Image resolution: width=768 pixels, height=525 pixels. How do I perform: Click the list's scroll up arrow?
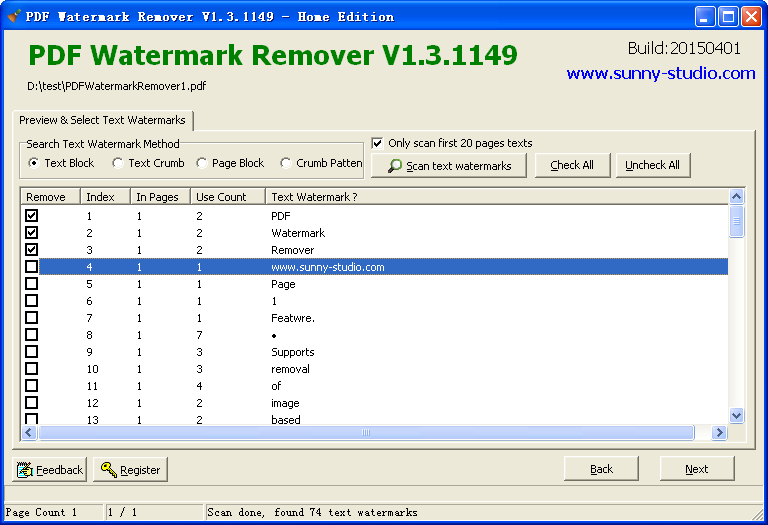click(736, 197)
